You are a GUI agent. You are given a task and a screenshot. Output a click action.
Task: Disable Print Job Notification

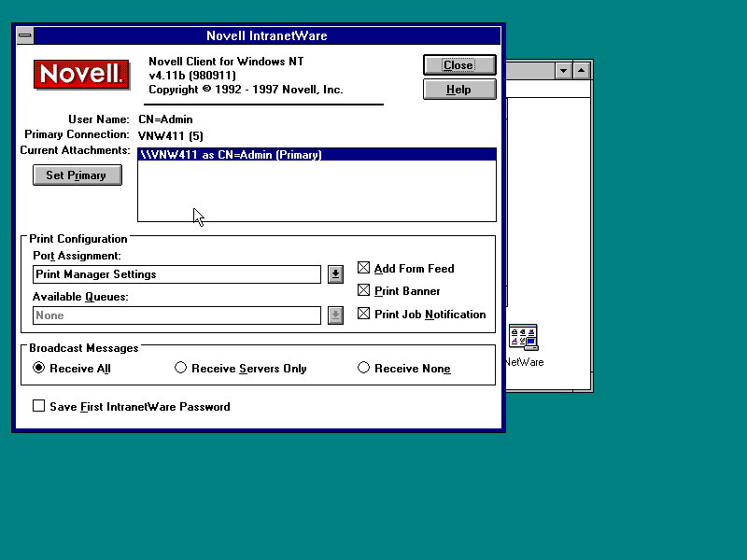363,314
